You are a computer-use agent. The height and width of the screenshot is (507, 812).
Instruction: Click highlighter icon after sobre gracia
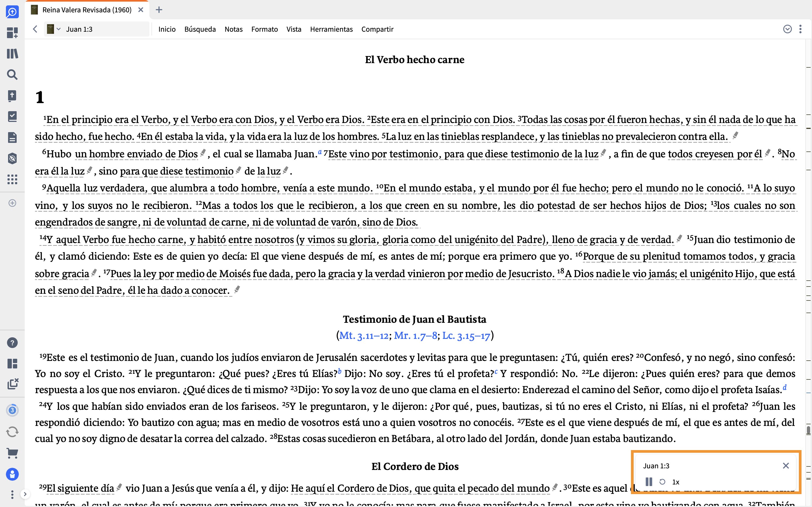tap(94, 272)
